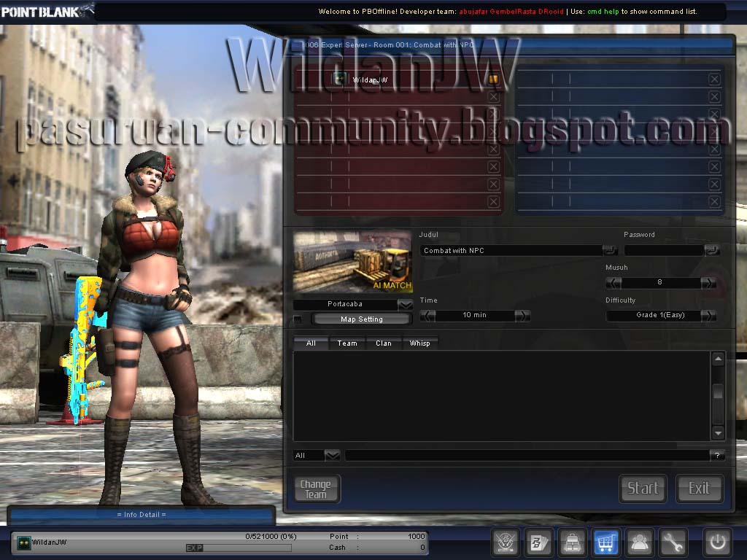
Task: Start the match with the Start button
Action: point(643,489)
